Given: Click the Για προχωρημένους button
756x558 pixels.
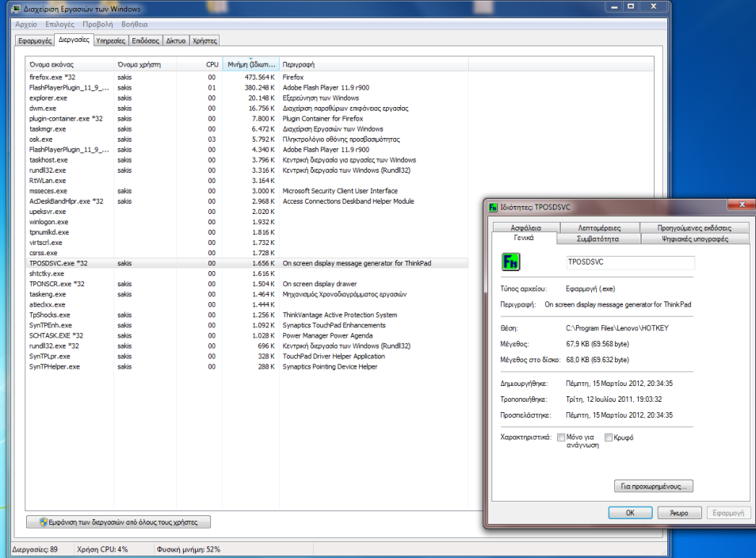Looking at the screenshot, I should click(x=654, y=486).
